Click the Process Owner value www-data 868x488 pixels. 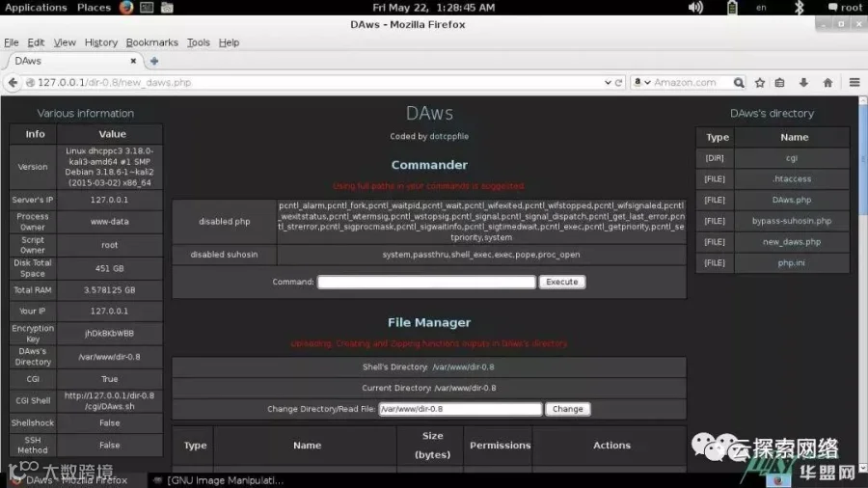pos(110,221)
